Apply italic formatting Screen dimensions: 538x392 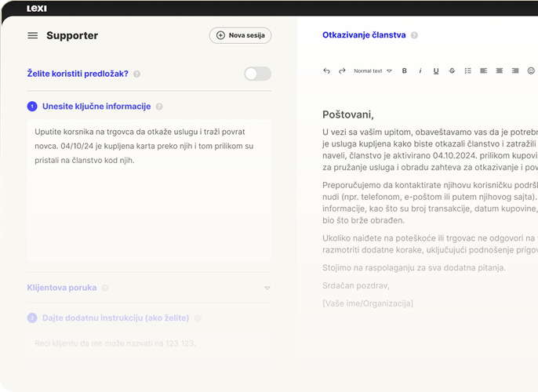(420, 71)
